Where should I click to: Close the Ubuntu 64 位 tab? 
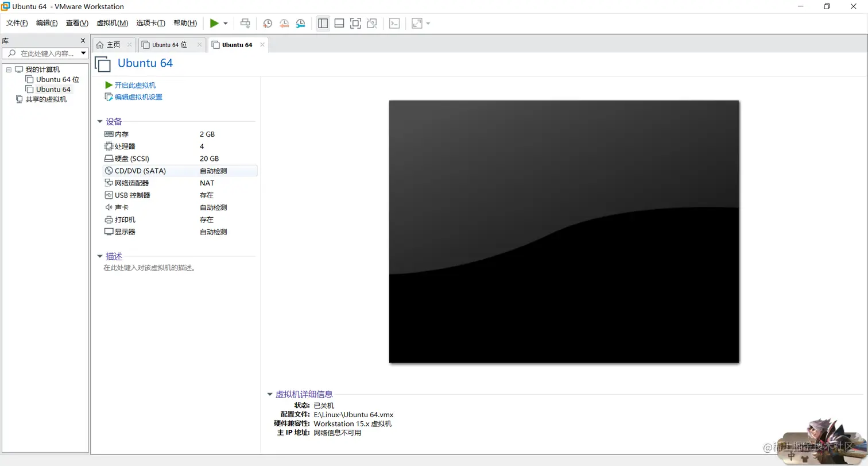(x=200, y=44)
